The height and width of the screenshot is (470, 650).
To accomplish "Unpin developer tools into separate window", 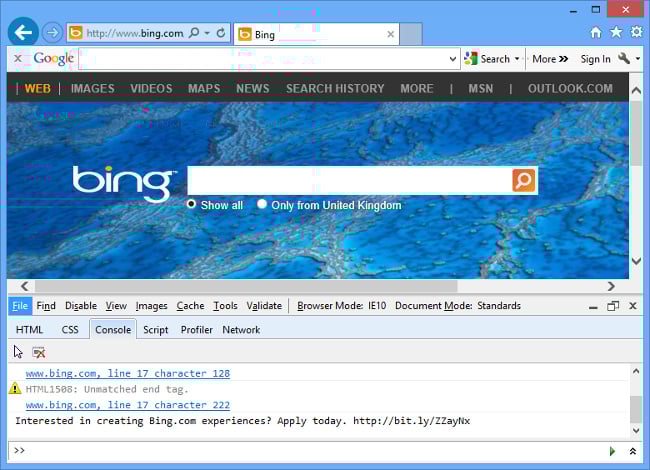I will point(613,306).
